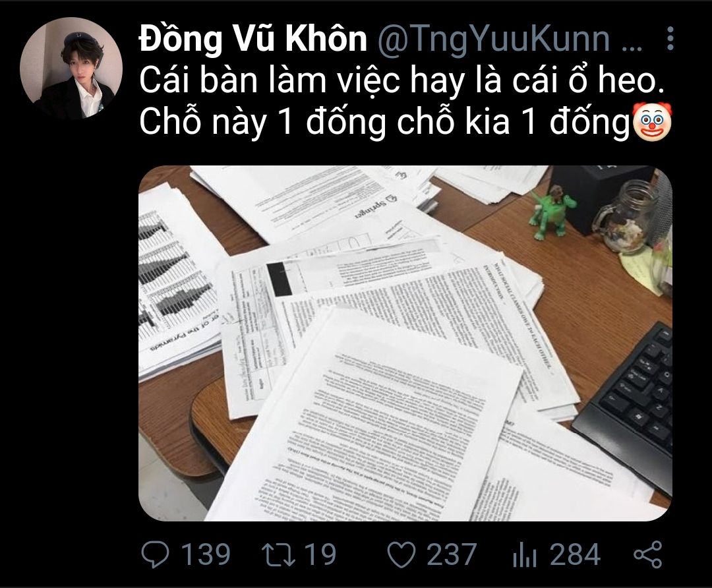Open the view analytics bar chart icon
712x588 pixels.
525,555
